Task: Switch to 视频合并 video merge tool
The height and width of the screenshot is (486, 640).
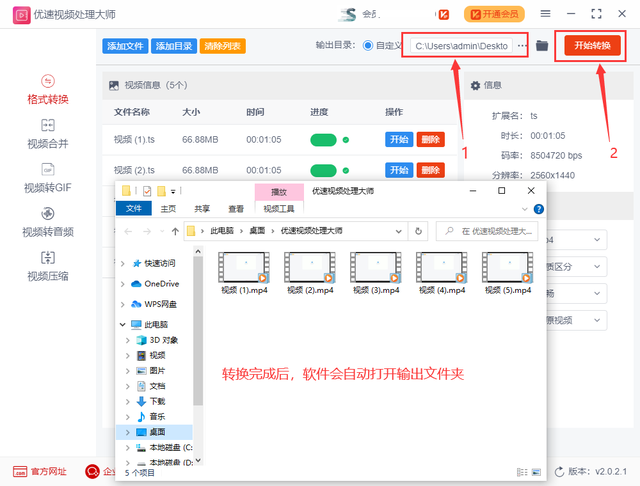Action: tap(47, 134)
